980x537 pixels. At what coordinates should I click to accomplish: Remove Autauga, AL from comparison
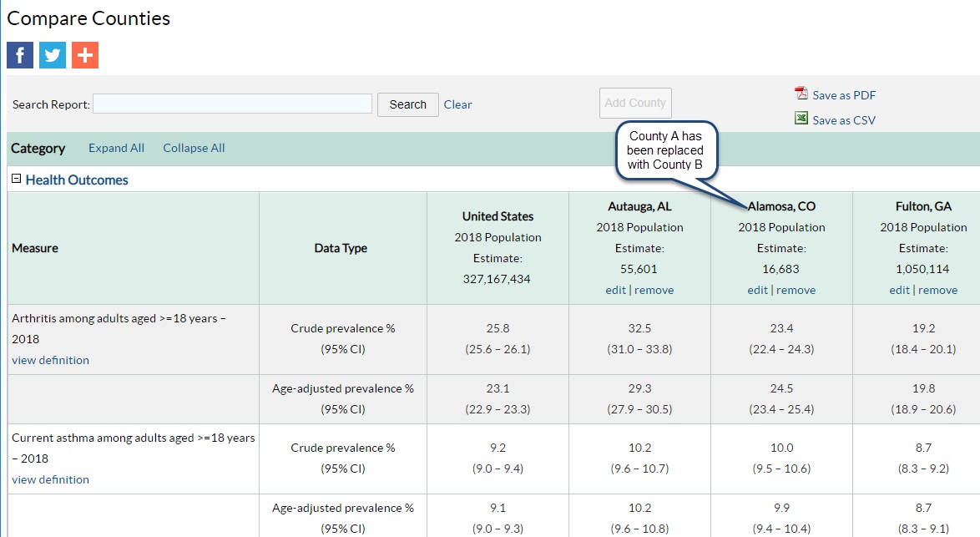[x=654, y=290]
